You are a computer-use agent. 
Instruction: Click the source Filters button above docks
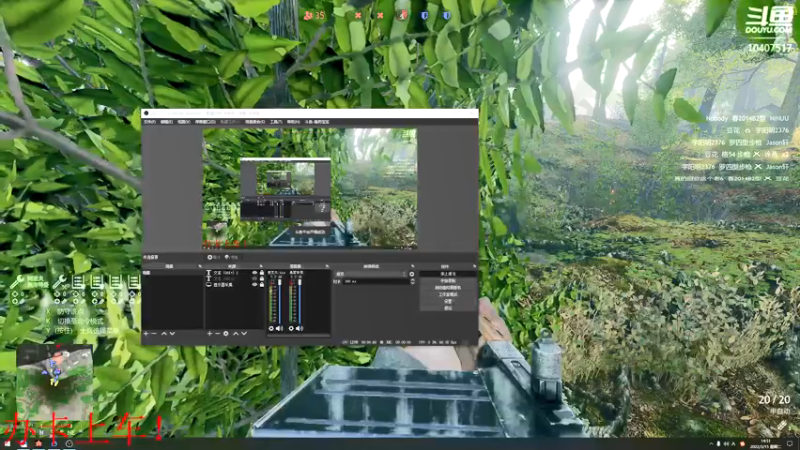tap(232, 257)
